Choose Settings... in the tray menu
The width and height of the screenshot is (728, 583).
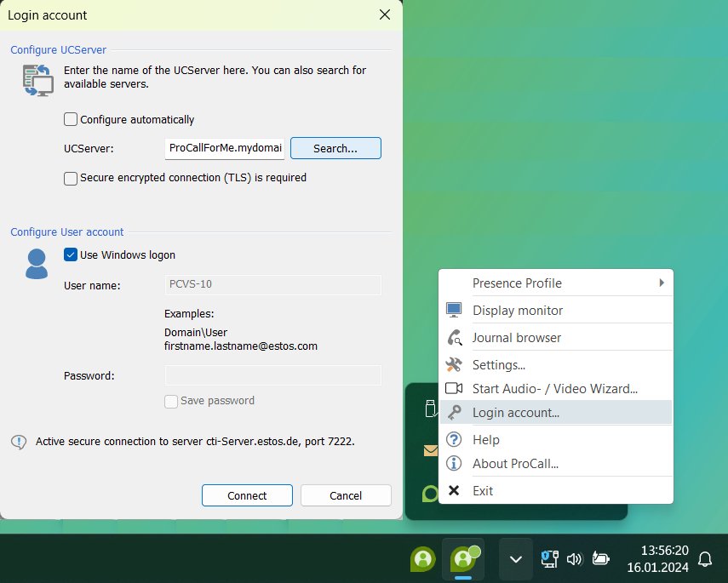click(499, 365)
